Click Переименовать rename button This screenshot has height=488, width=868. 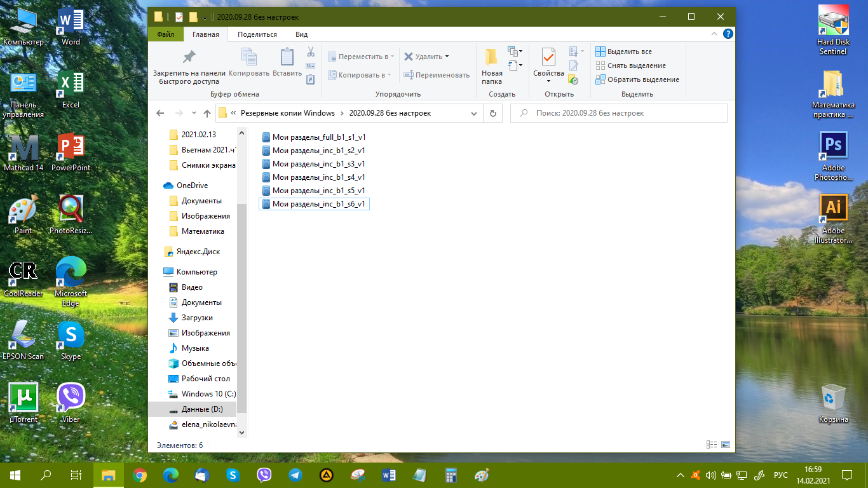[437, 75]
